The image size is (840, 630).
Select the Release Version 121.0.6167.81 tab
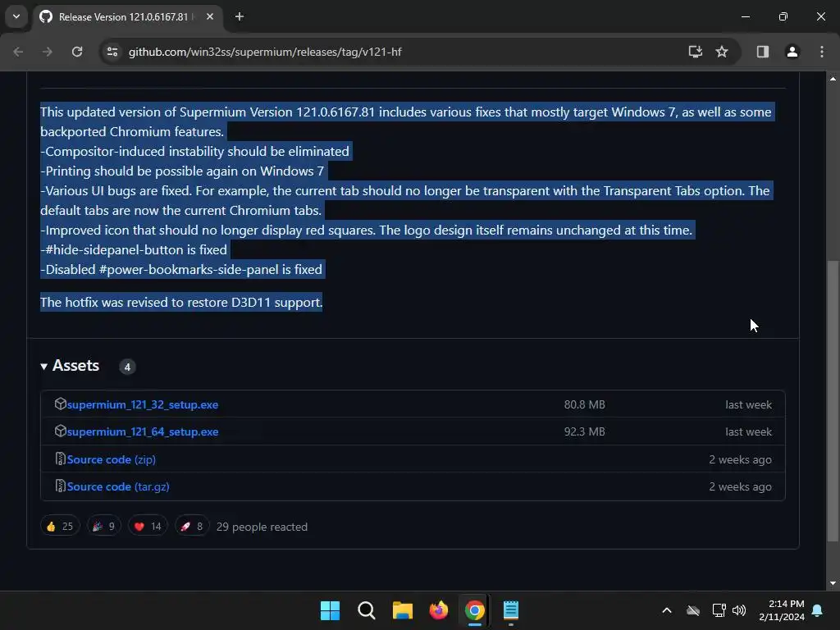pyautogui.click(x=127, y=17)
